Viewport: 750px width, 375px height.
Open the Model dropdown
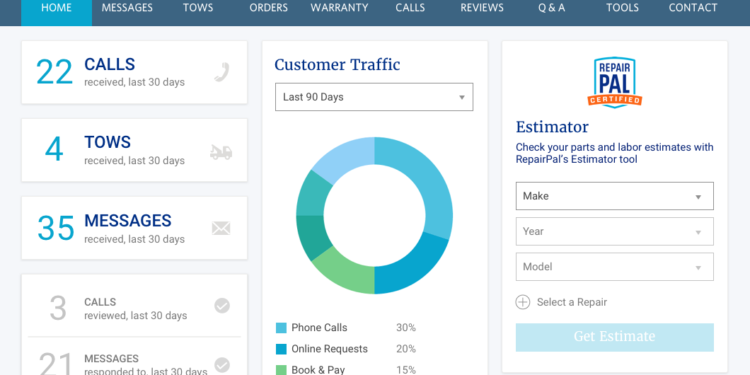click(x=615, y=267)
